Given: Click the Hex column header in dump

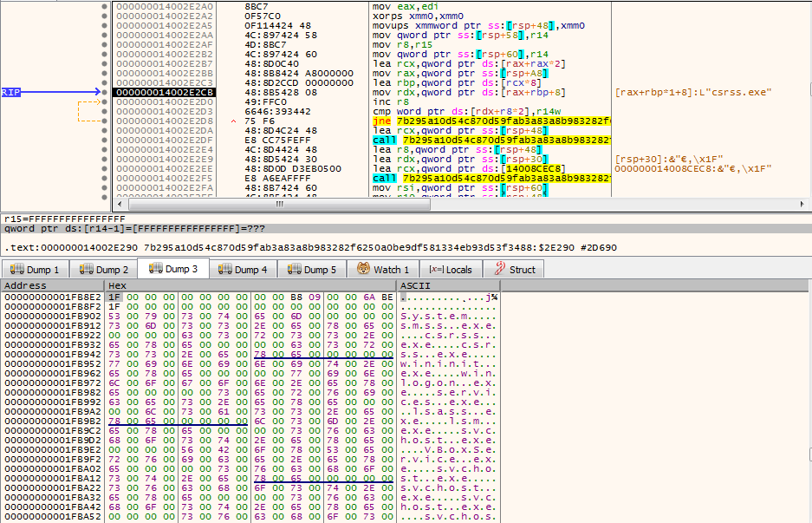Looking at the screenshot, I should [x=250, y=285].
